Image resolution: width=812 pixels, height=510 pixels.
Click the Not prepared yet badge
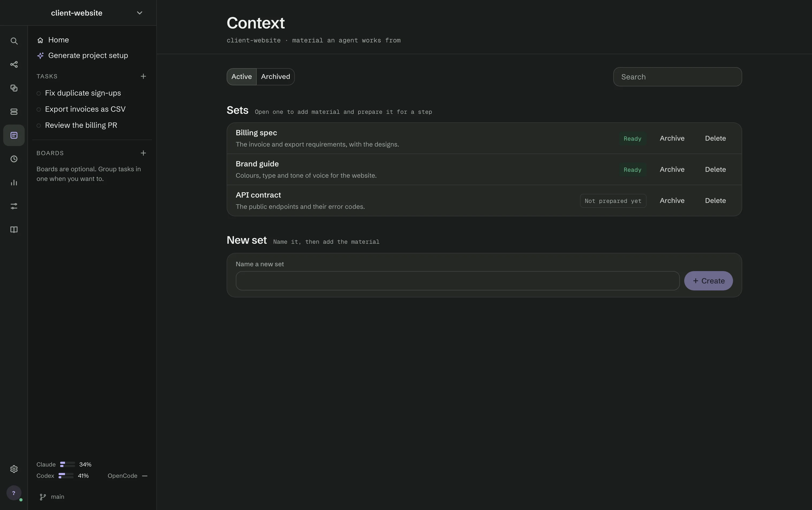[x=613, y=201]
